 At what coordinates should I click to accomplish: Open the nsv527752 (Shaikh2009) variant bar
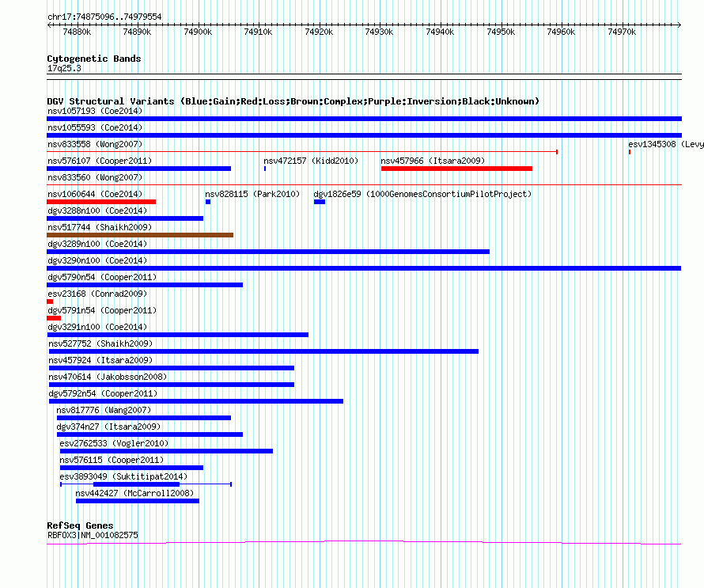[x=263, y=351]
